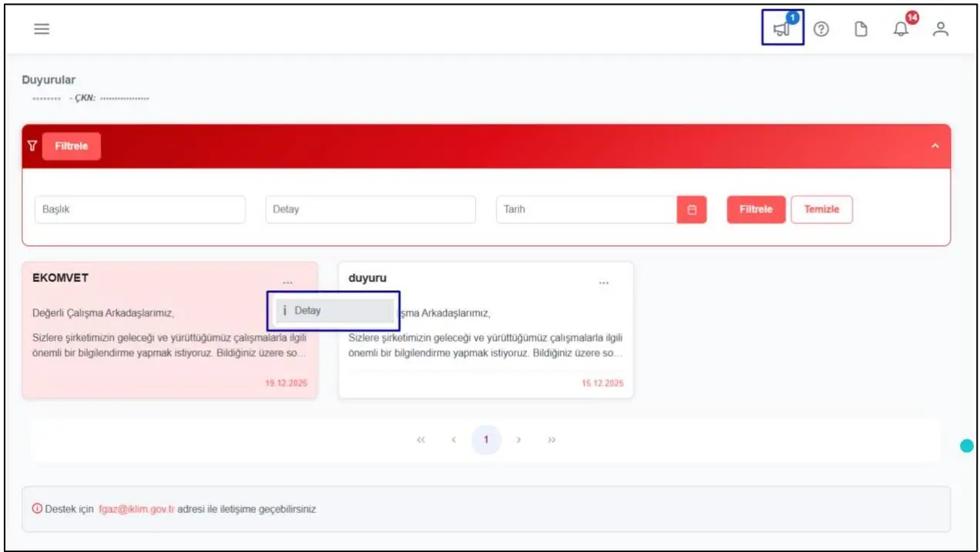Click the Temizle button

(821, 209)
